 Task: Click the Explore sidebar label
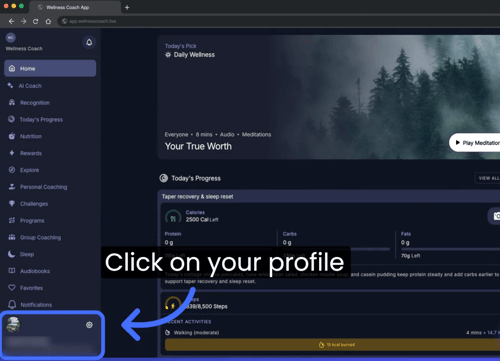point(29,170)
